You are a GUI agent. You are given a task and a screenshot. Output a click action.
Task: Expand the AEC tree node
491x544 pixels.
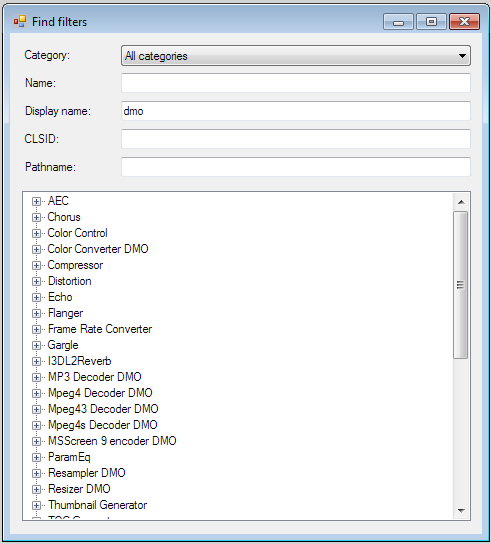[36, 201]
